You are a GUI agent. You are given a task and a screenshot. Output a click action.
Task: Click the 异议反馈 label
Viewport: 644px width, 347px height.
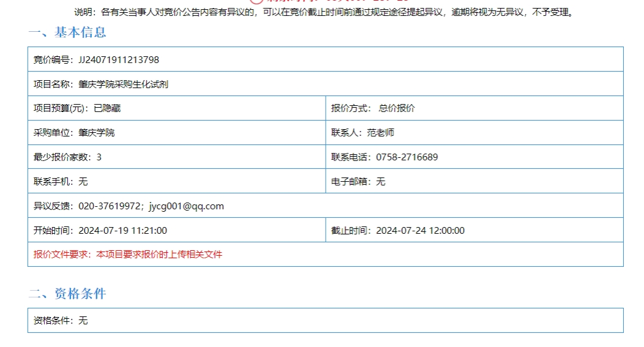tap(53, 206)
